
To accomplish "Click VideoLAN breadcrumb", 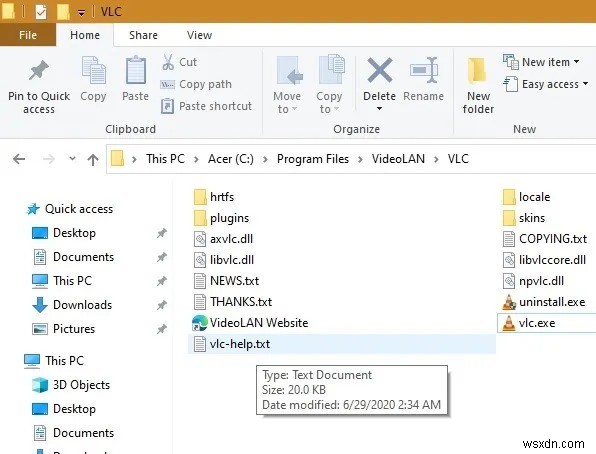I will tap(398, 159).
